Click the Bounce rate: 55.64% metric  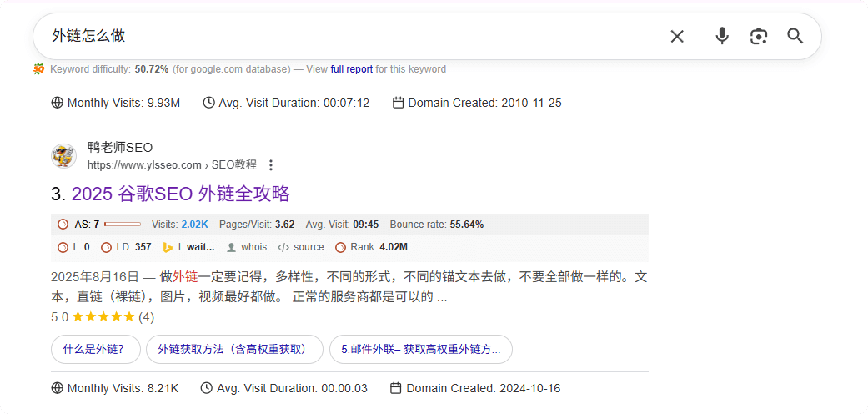click(x=437, y=225)
